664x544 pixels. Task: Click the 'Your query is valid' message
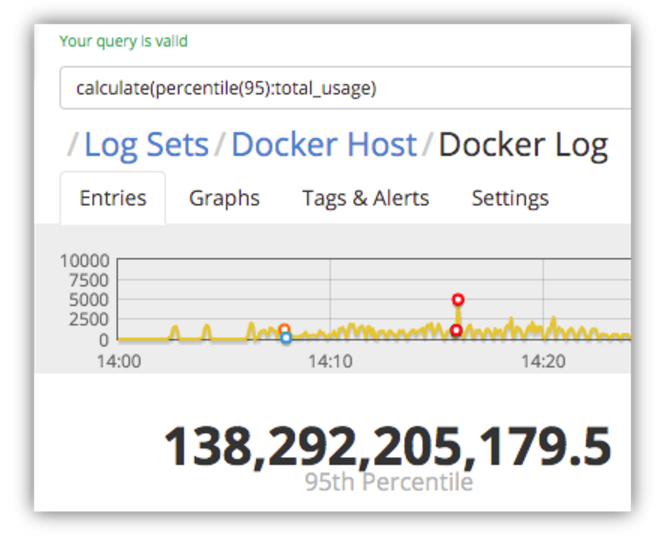point(123,41)
